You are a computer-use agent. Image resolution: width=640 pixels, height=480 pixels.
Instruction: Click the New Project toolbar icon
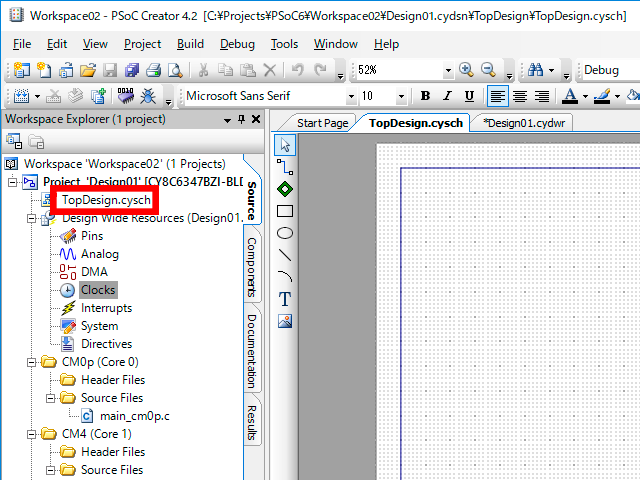pyautogui.click(x=22, y=70)
